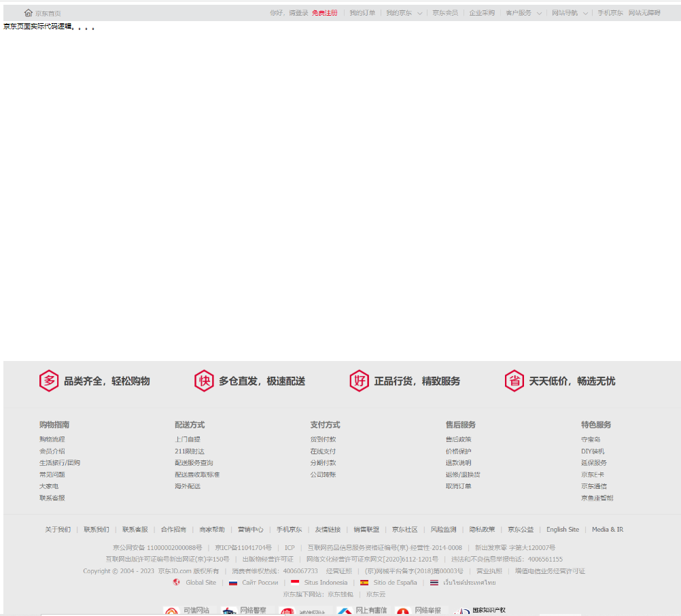The width and height of the screenshot is (681, 616).
Task: Click the Thai flag icon
Action: (x=434, y=583)
